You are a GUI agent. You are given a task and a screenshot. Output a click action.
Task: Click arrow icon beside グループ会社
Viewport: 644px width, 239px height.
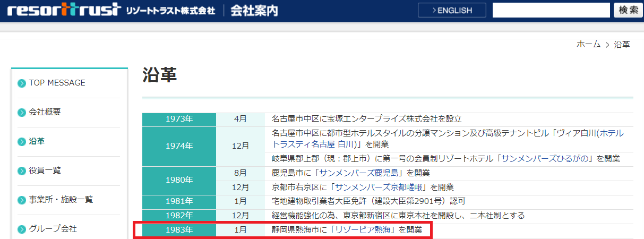pyautogui.click(x=22, y=229)
